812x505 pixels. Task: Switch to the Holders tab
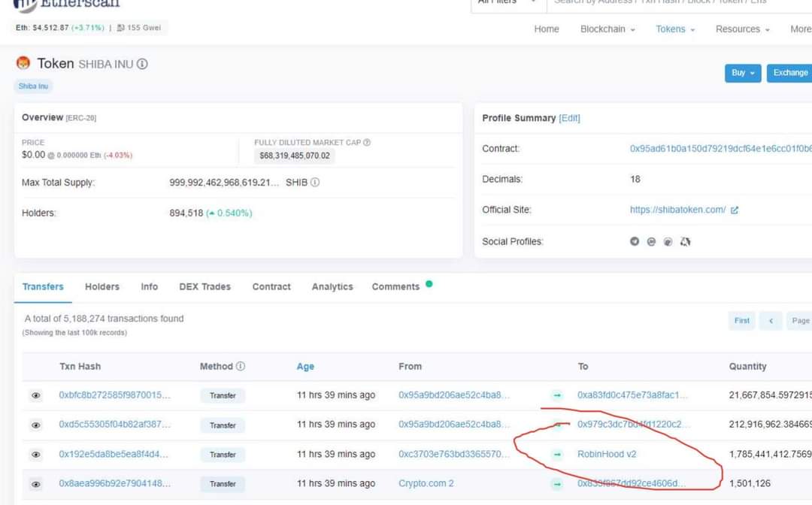pyautogui.click(x=101, y=286)
